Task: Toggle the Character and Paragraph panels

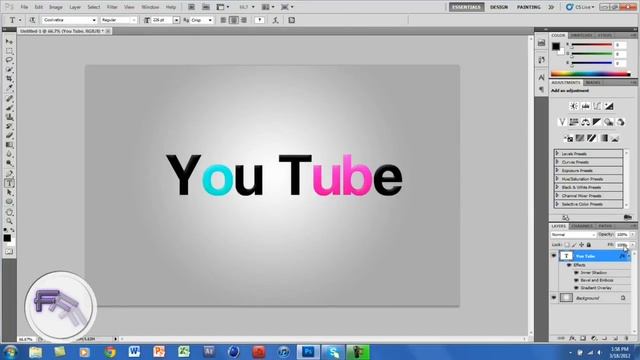Action: (291, 20)
